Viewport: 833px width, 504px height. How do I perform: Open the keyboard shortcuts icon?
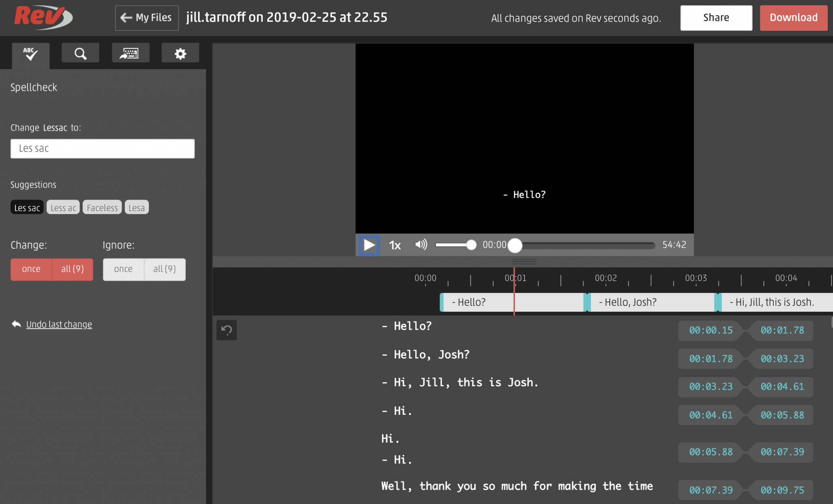click(x=130, y=52)
